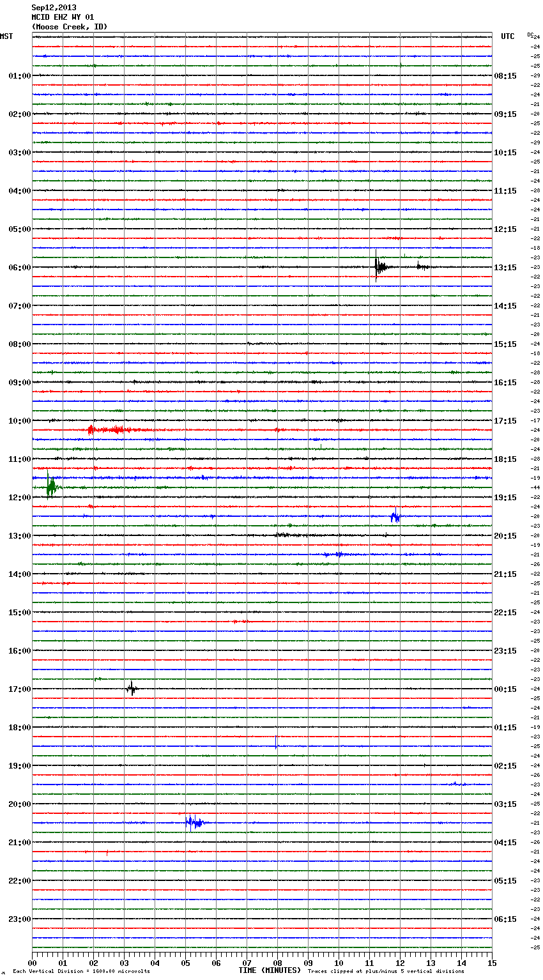The image size is (543, 980).
Task: Click the '13:00' MST hour label
Action: pos(20,535)
